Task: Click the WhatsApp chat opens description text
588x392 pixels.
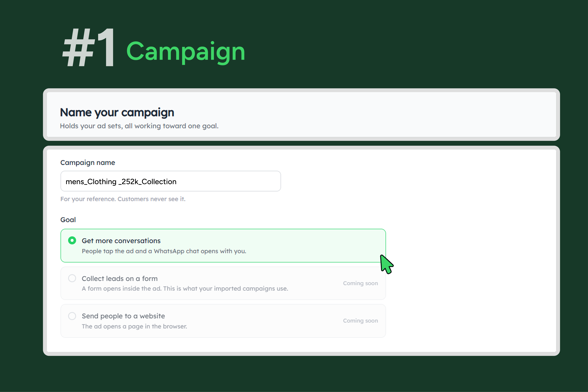Action: (164, 251)
